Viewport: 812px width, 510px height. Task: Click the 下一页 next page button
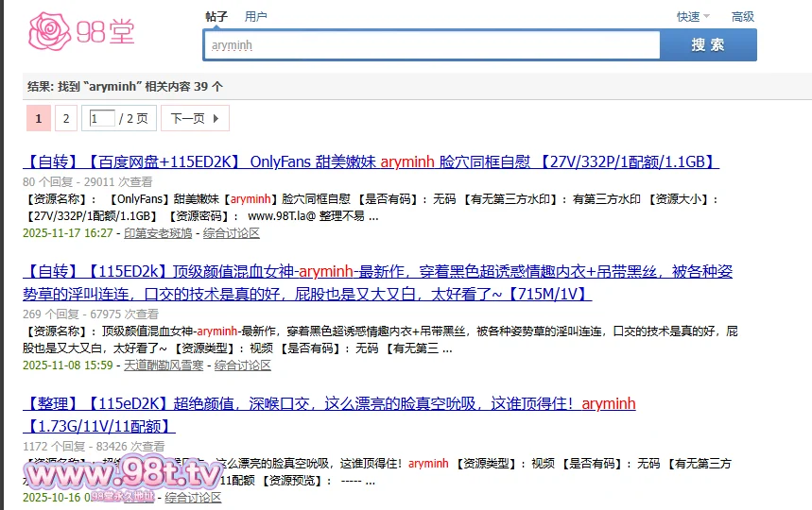[195, 119]
